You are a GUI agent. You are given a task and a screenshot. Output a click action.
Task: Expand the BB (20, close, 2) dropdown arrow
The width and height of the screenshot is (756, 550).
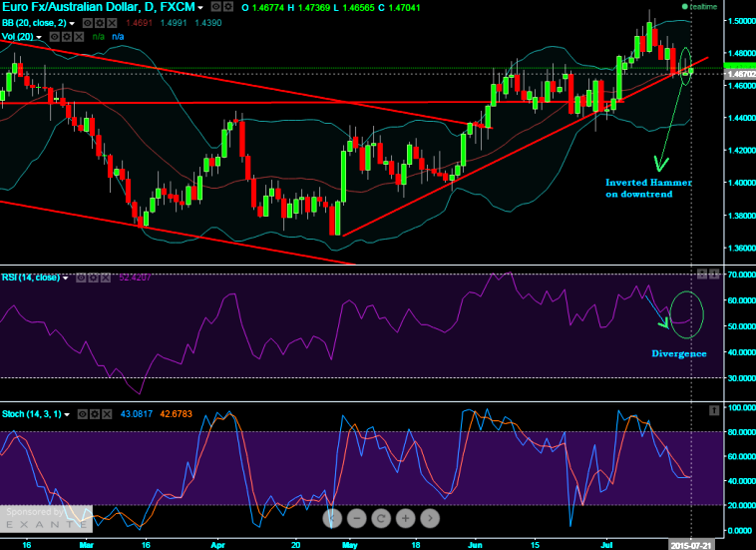(73, 23)
